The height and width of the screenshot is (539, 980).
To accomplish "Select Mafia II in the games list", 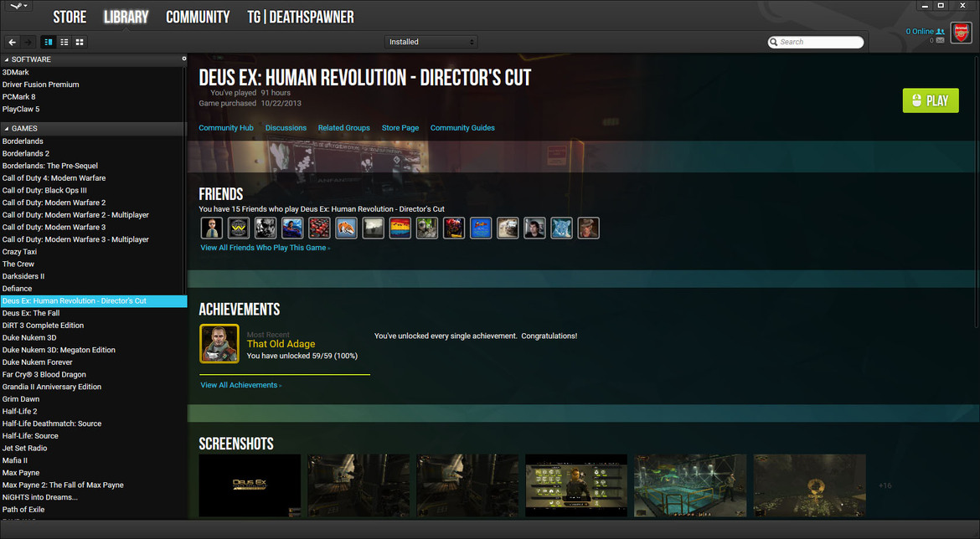I will [93, 460].
